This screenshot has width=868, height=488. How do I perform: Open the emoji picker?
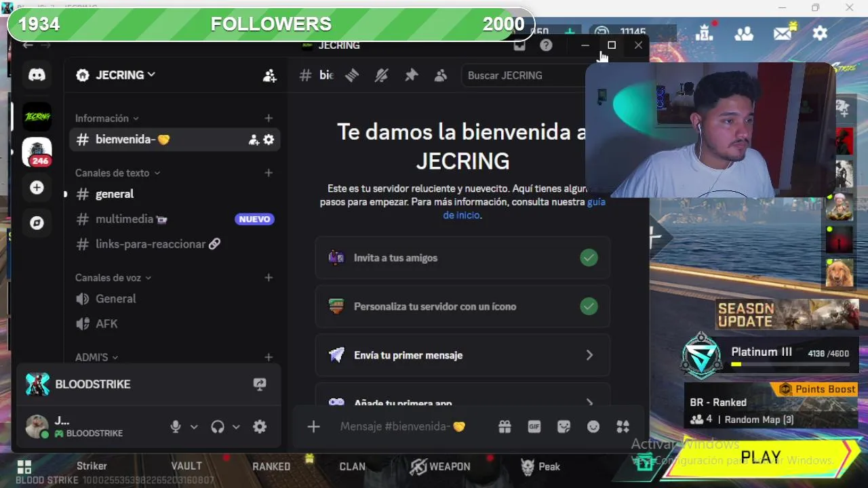(593, 426)
